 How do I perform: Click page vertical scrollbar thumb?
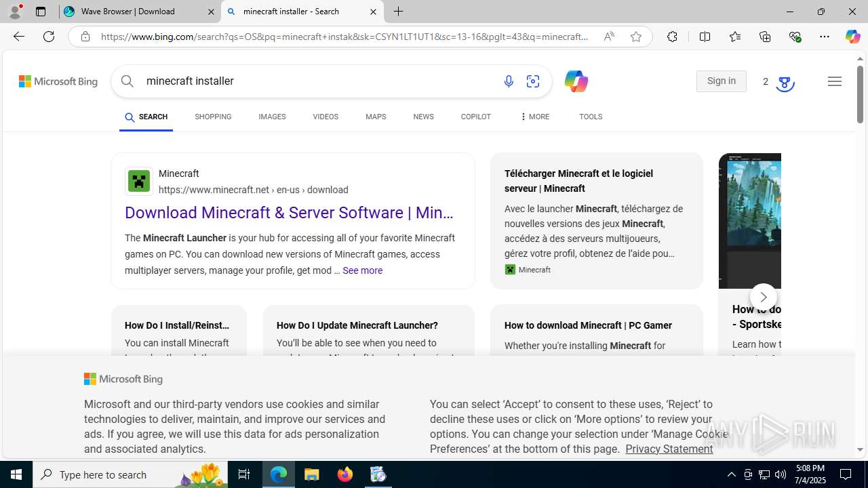point(860,95)
